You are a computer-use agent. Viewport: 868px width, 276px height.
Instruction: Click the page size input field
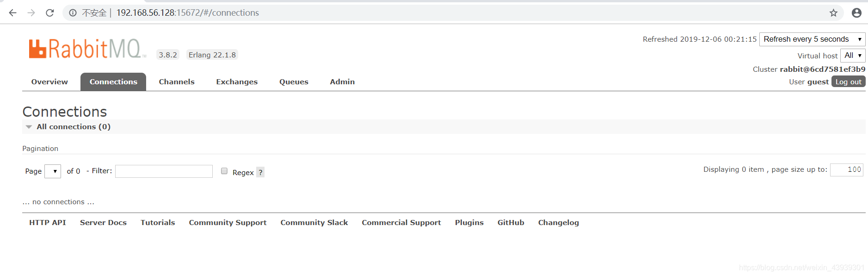(x=846, y=170)
